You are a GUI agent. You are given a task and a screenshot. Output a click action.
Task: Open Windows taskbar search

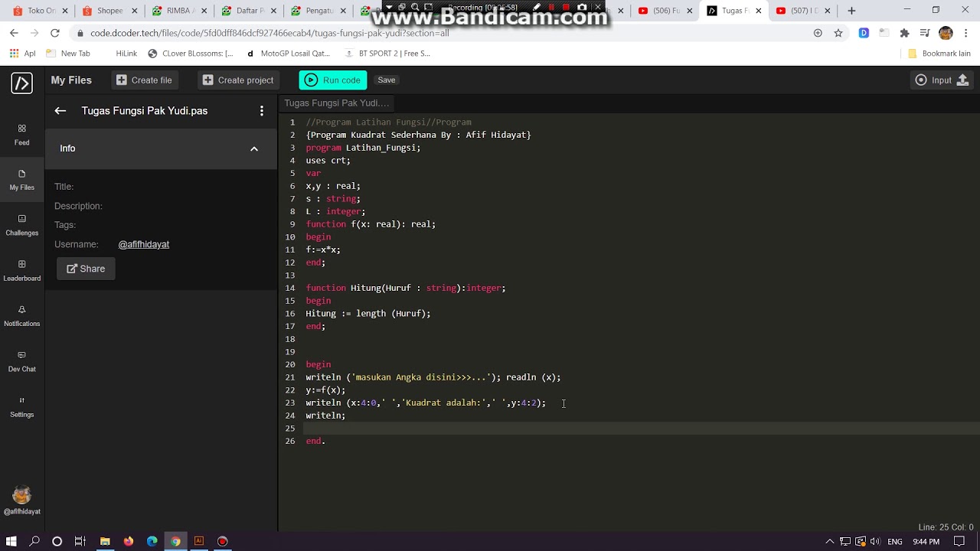coord(34,541)
